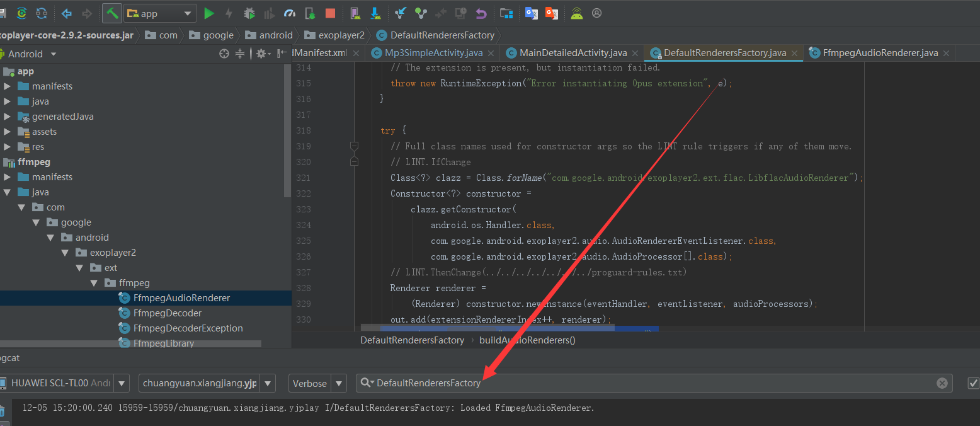Click the purple revert undo icon
The image size is (980, 426).
pos(481,13)
